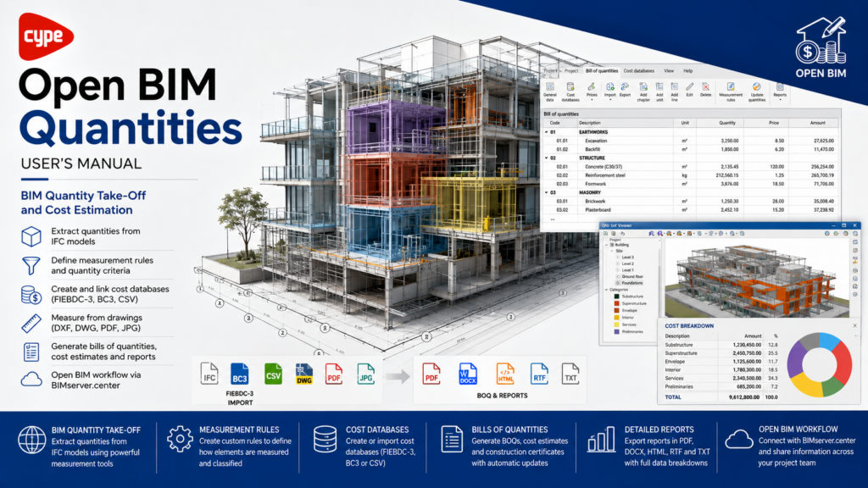Click the DWG file format icon
This screenshot has height=488, width=868.
304,374
